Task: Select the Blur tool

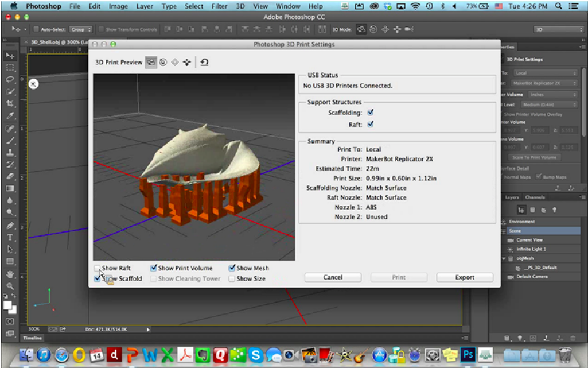Action: pyautogui.click(x=10, y=201)
